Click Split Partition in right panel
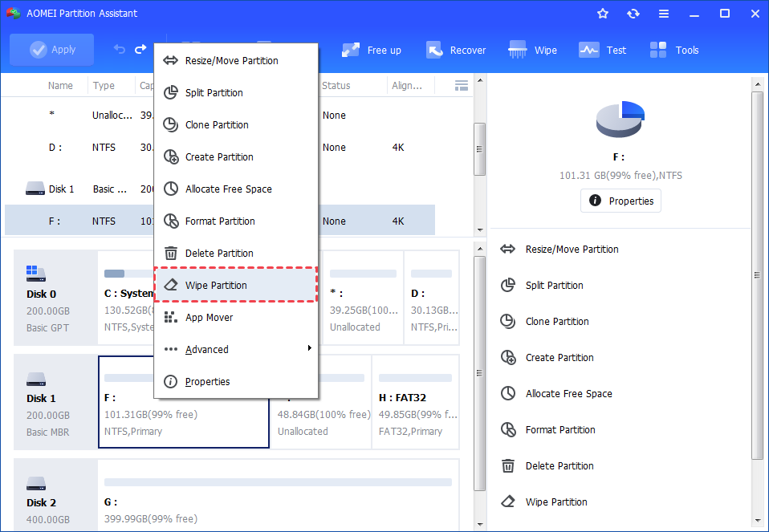The width and height of the screenshot is (769, 532). [x=554, y=286]
